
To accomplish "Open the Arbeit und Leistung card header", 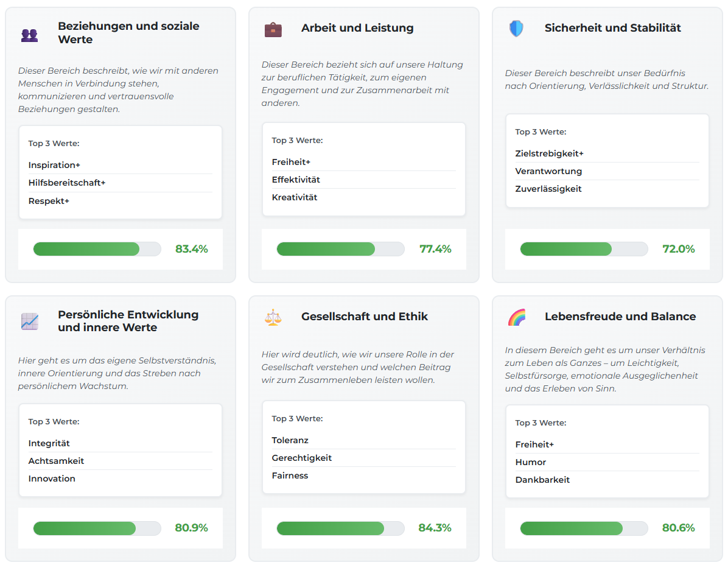I will coord(357,28).
